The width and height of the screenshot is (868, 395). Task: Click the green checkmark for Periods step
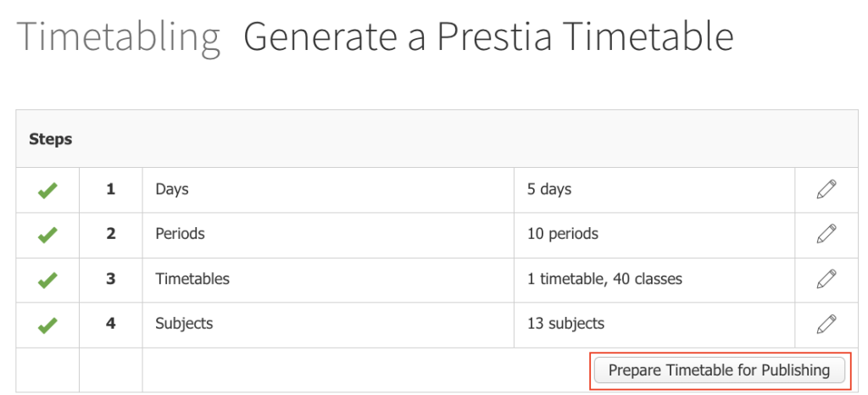point(47,236)
